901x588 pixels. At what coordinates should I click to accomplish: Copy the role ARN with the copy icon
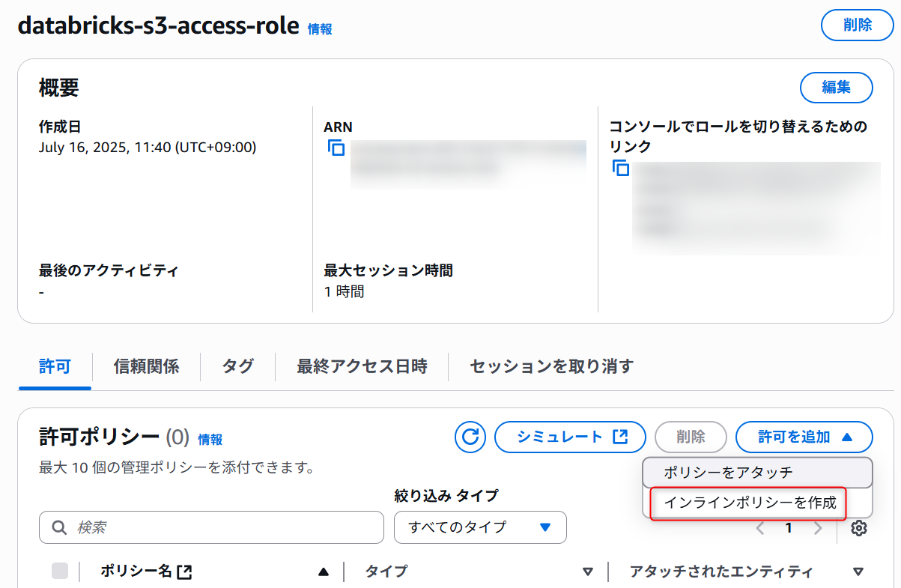(x=336, y=148)
